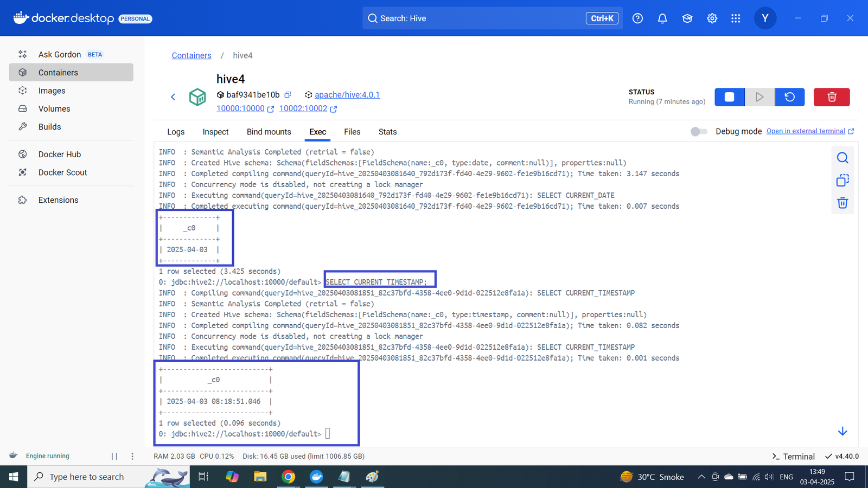Open the apps grid menu icon
Screen dimensions: 868x488
coord(736,18)
